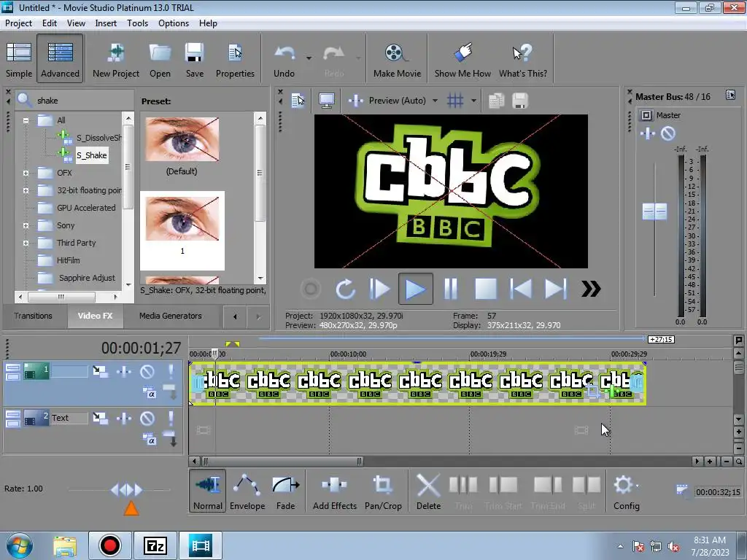Open the grid overlays dropdown arrow
Screen dimensions: 747x560
473,101
